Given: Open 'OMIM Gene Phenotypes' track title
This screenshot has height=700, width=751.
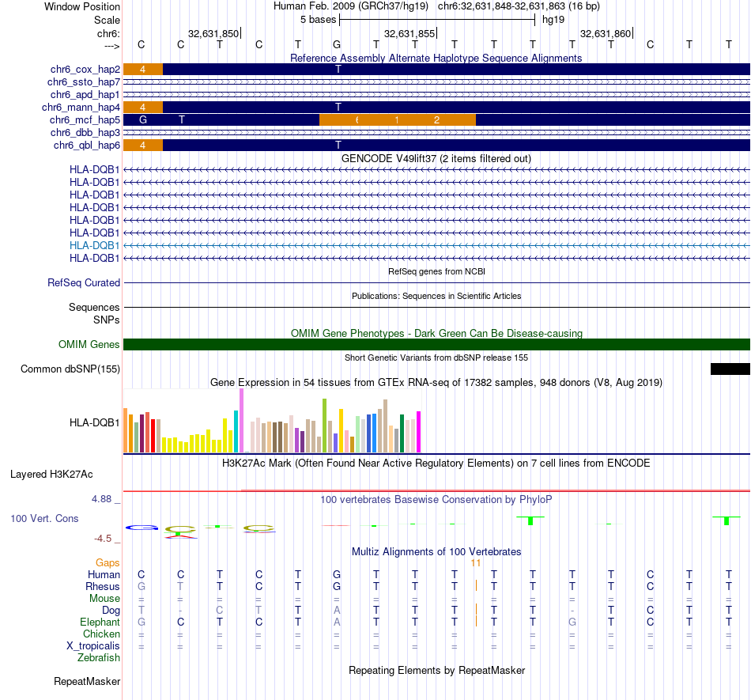Looking at the screenshot, I should click(436, 334).
